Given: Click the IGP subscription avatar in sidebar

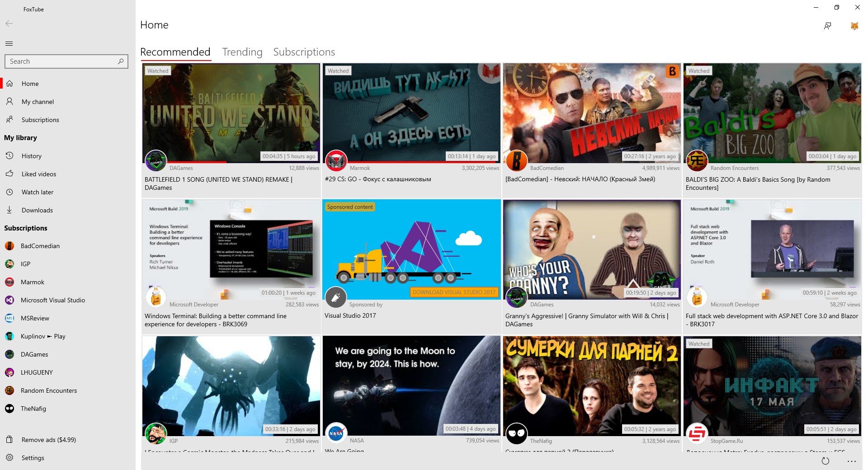Looking at the screenshot, I should point(9,264).
